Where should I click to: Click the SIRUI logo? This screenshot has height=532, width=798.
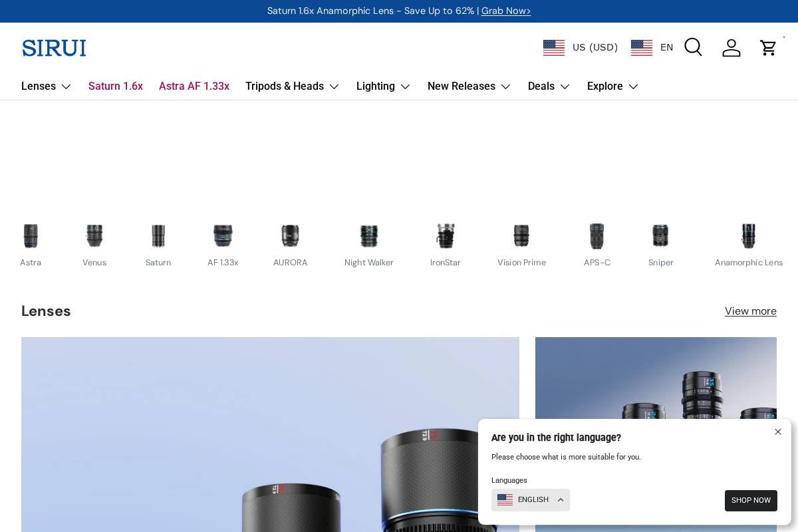point(54,48)
